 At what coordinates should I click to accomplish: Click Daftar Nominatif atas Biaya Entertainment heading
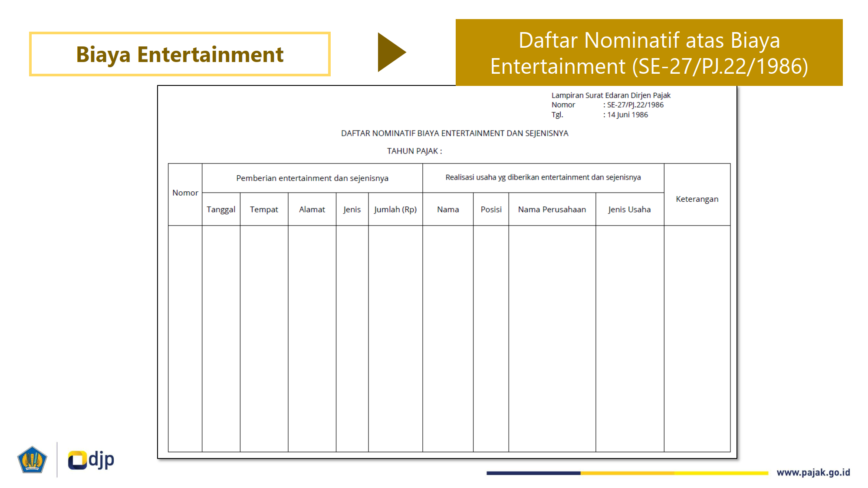[649, 52]
